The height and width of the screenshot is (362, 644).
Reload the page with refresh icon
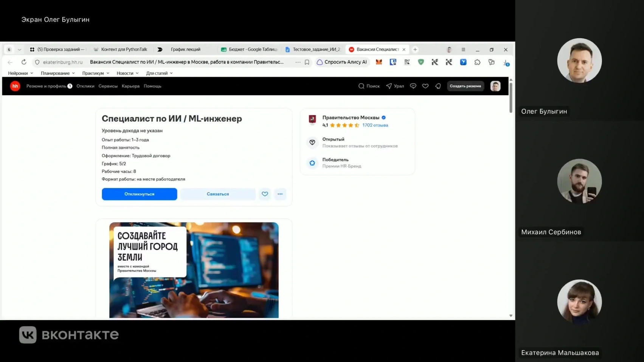click(24, 62)
